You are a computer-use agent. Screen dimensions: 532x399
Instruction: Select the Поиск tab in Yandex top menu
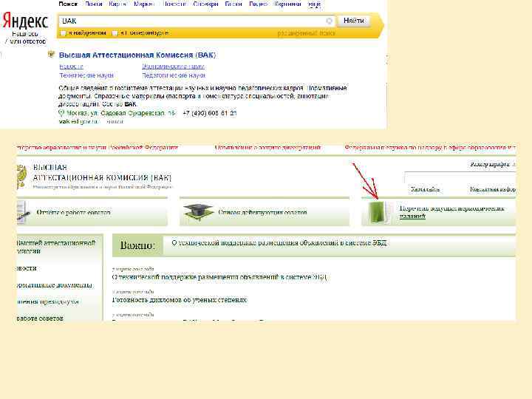click(x=68, y=4)
